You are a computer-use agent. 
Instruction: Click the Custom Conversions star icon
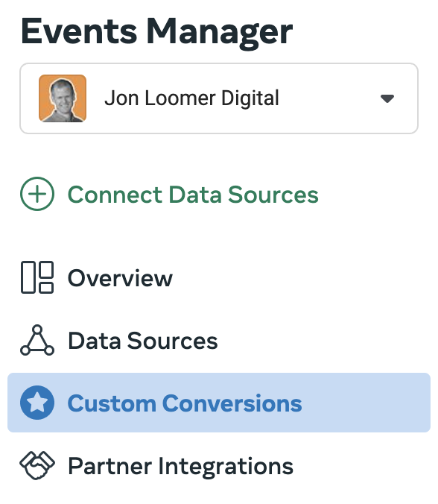click(x=37, y=403)
